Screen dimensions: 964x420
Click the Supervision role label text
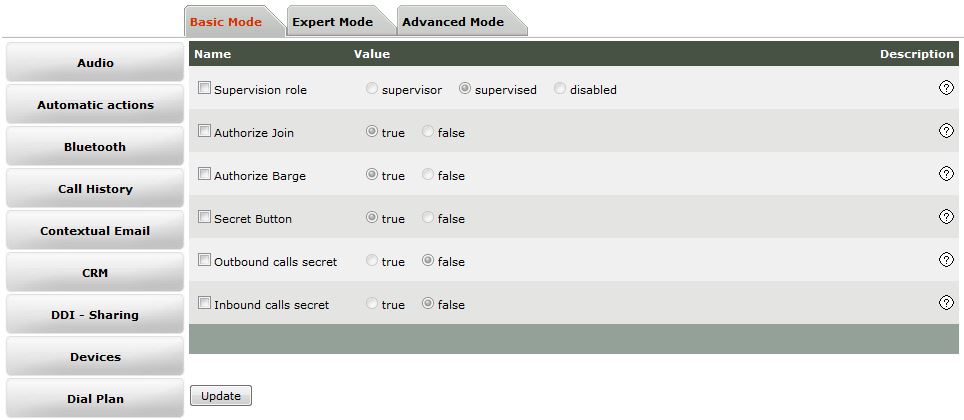[260, 90]
